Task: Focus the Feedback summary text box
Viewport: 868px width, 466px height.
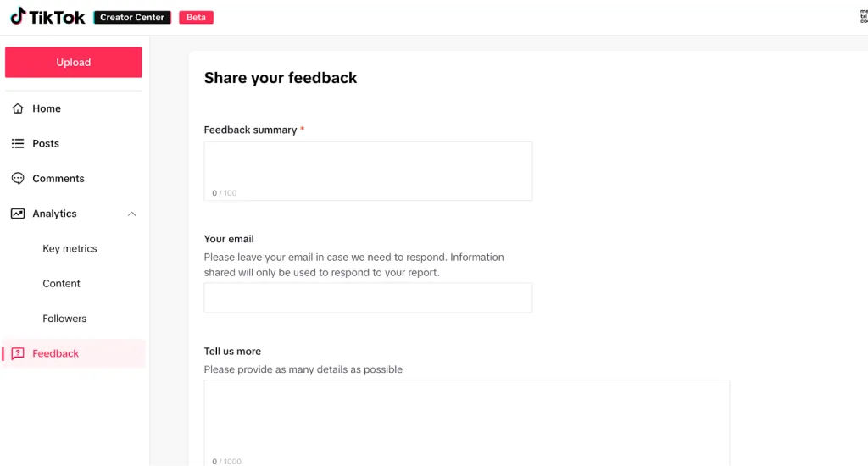Action: pyautogui.click(x=368, y=171)
